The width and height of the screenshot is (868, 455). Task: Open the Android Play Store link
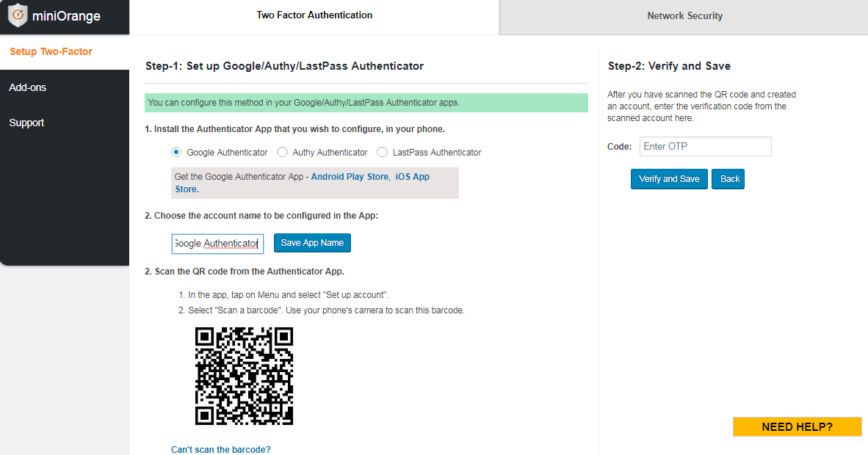tap(350, 177)
